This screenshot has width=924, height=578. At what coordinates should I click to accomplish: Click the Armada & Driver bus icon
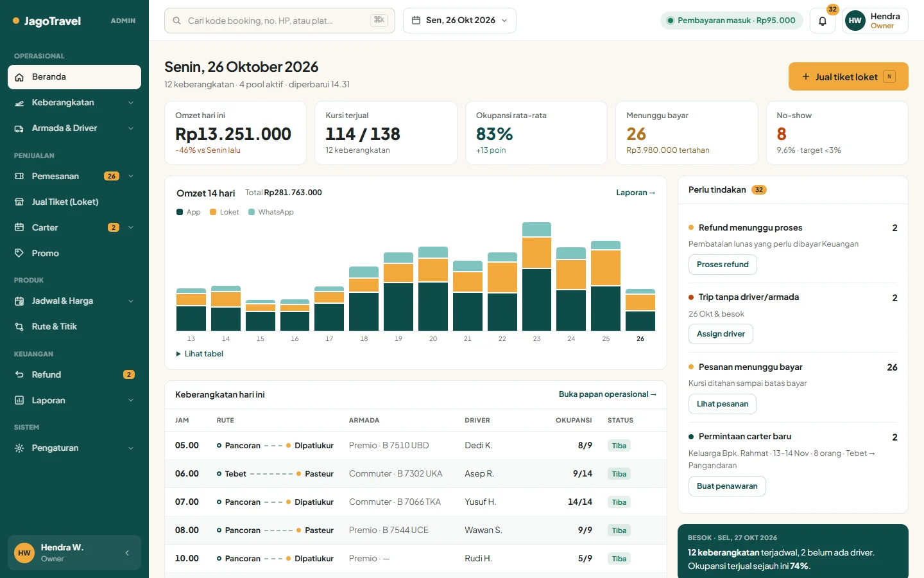tap(19, 128)
